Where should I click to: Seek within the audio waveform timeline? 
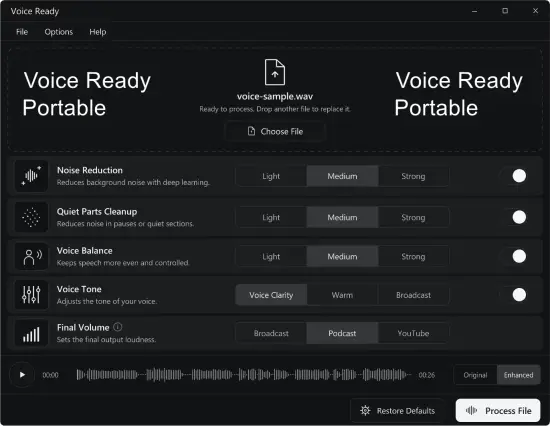[x=244, y=375]
